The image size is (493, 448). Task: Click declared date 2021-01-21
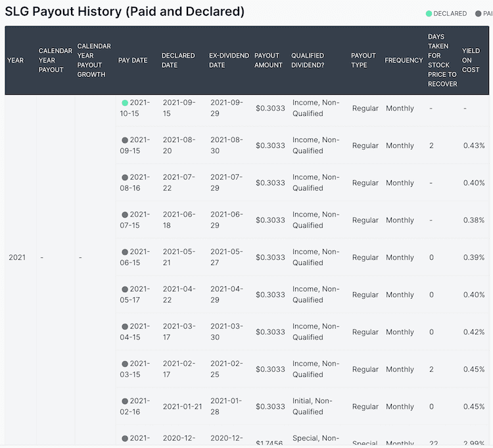point(182,407)
